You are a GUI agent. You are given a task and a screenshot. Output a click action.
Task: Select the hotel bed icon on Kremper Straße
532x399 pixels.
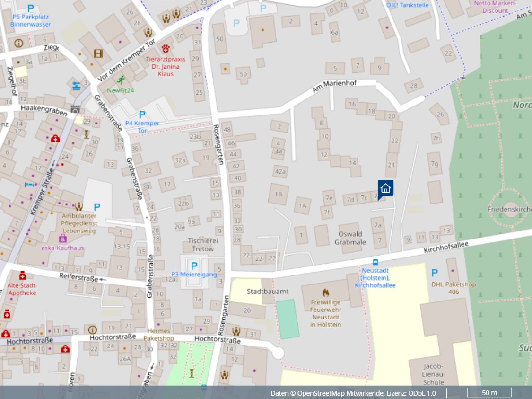(x=29, y=184)
